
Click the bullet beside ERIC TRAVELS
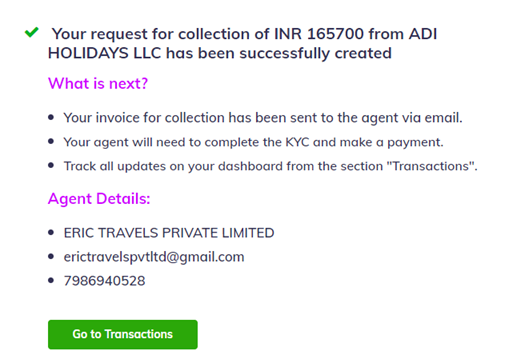(51, 232)
